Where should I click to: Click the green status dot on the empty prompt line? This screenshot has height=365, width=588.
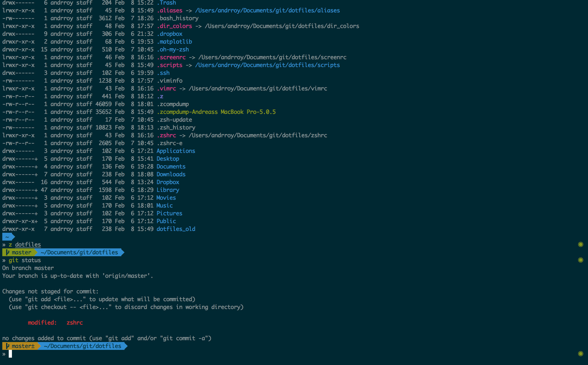[x=580, y=354]
